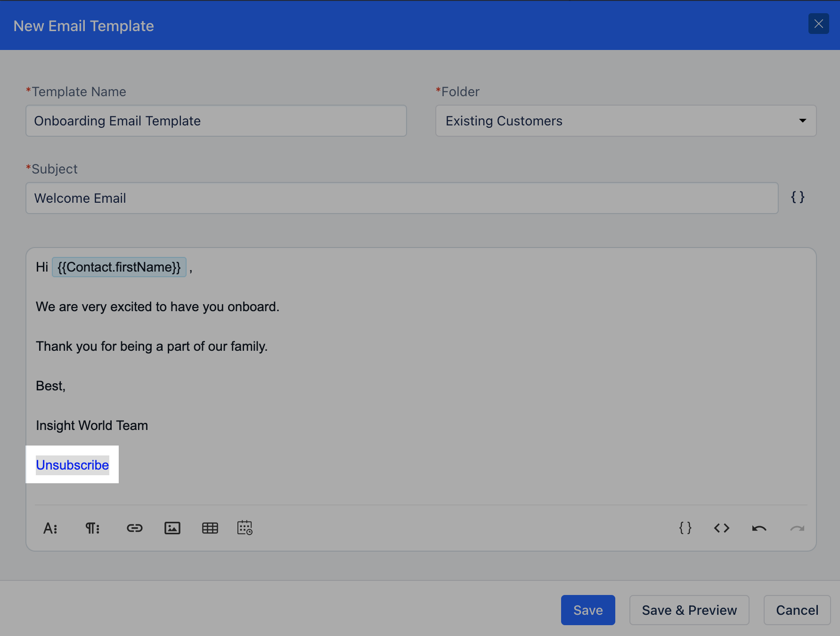Open the Folder dropdown showing Existing Customers
The height and width of the screenshot is (636, 840).
(x=626, y=121)
